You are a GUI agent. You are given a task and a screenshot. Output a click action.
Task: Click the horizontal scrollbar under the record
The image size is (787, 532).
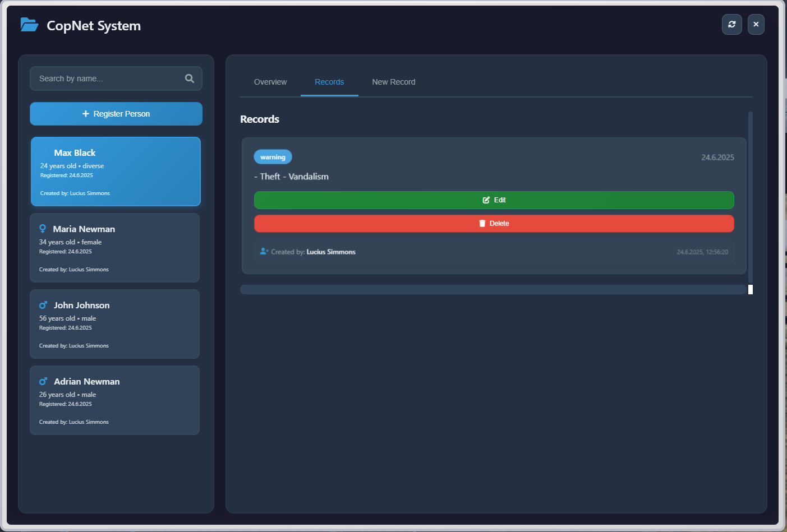coord(493,289)
